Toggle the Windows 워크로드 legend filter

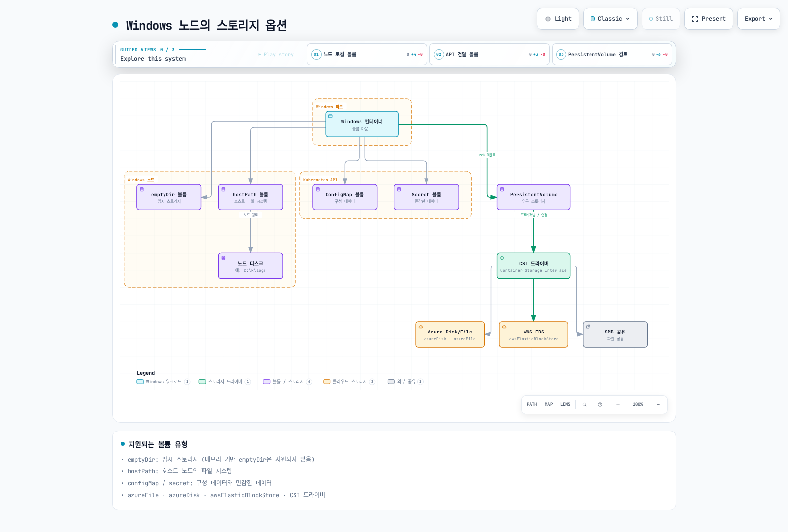tap(163, 382)
